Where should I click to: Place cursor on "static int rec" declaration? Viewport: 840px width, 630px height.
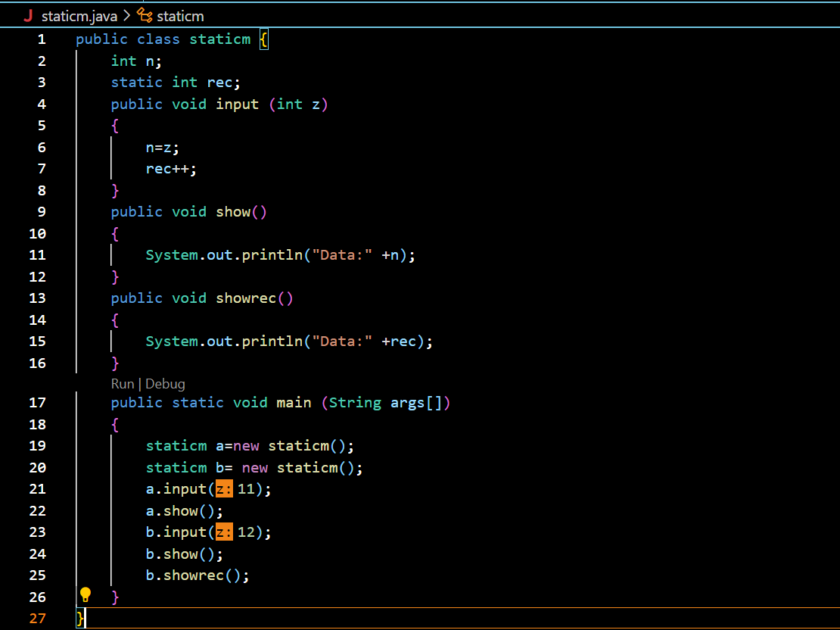coord(175,83)
